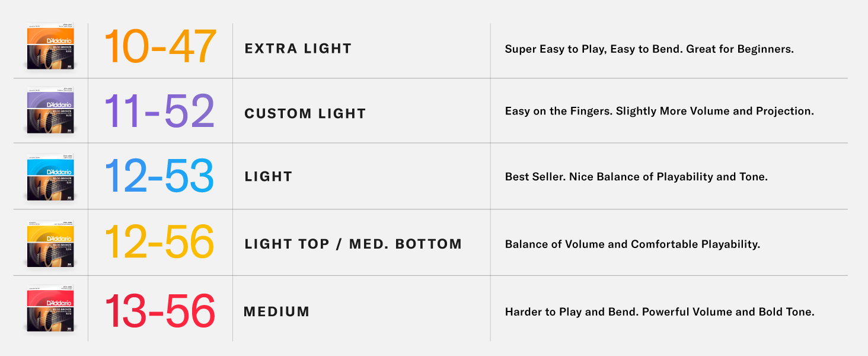Click the CUSTOM LIGHT label
Screen dimensions: 868x356
[x=305, y=113]
